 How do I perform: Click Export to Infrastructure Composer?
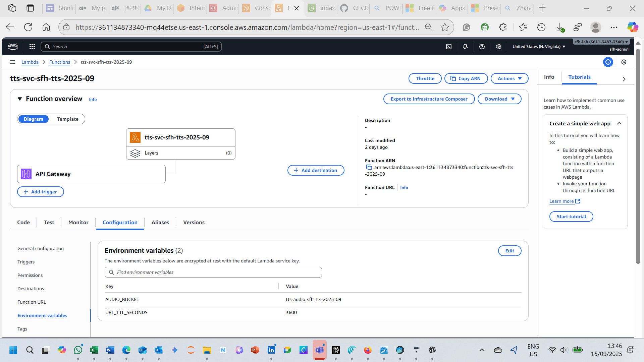(429, 99)
